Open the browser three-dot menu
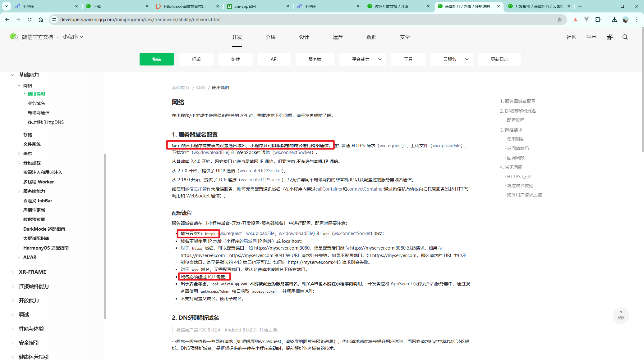Image resolution: width=644 pixels, height=361 pixels. 637,20
